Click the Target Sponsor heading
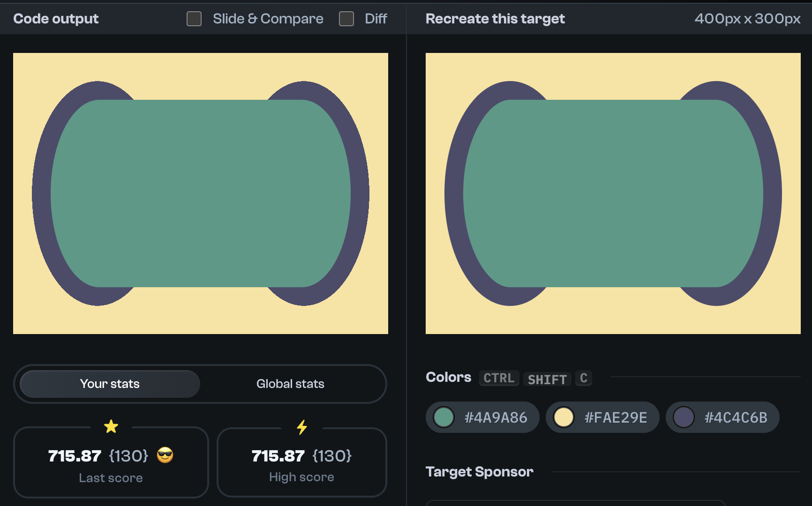The height and width of the screenshot is (506, 812). [480, 472]
